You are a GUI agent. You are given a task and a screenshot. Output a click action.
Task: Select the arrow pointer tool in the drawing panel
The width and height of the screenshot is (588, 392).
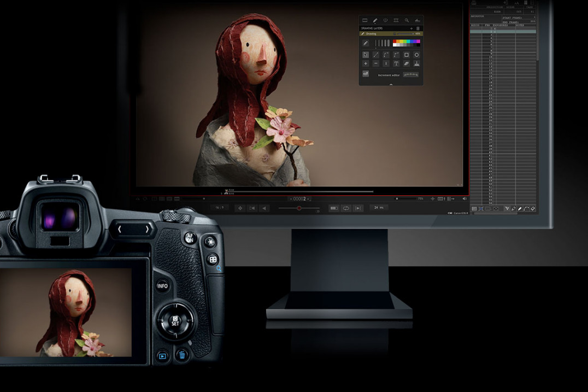click(x=366, y=55)
